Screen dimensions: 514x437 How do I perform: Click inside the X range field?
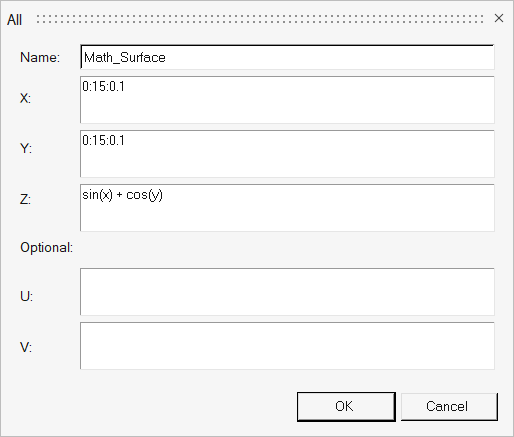[287, 100]
